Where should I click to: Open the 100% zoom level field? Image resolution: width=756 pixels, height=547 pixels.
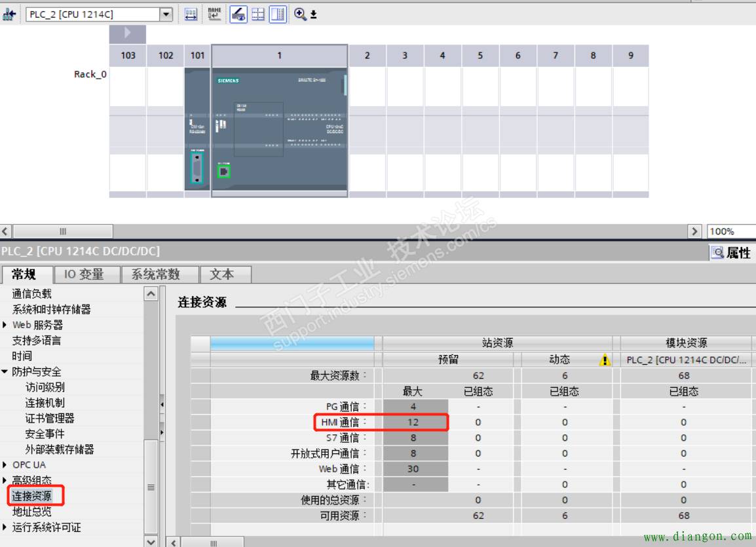click(x=730, y=231)
